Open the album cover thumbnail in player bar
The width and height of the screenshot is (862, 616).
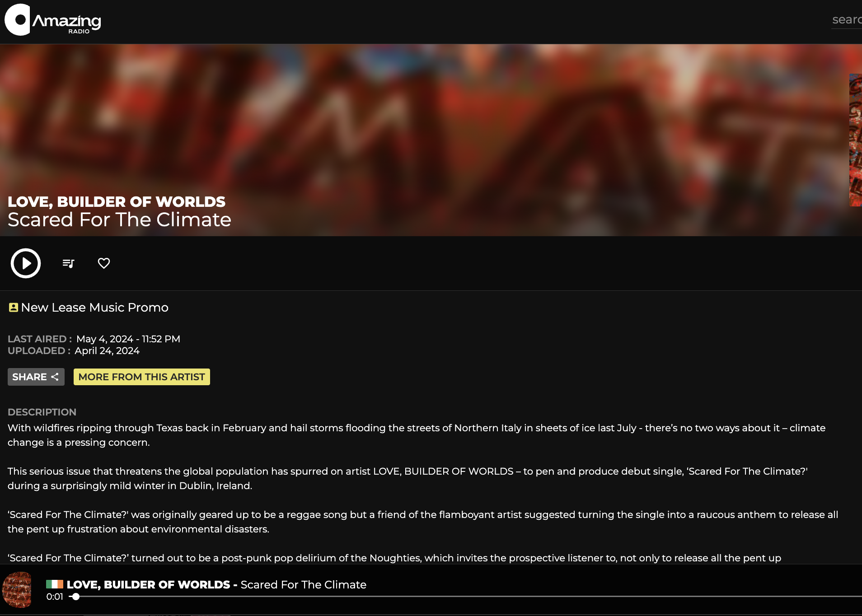point(17,590)
